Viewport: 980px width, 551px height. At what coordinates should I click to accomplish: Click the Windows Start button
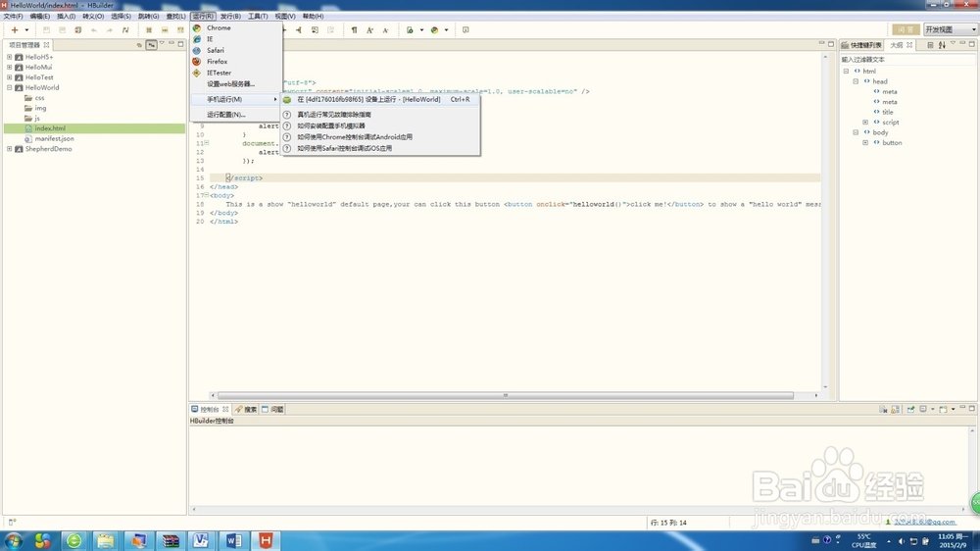[14, 540]
